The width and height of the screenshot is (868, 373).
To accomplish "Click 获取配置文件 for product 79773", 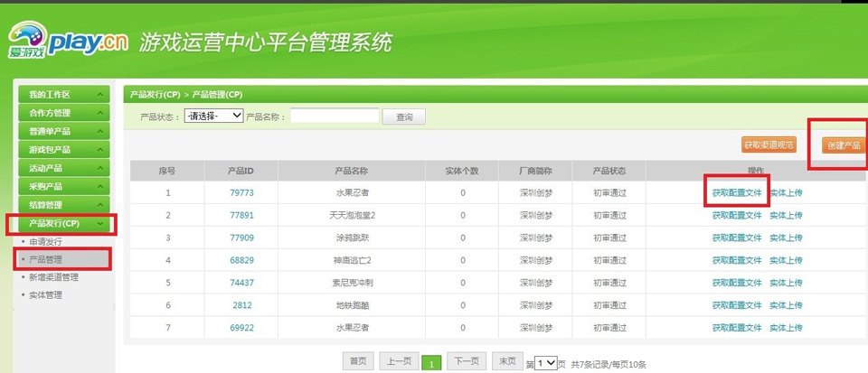I will click(x=737, y=193).
